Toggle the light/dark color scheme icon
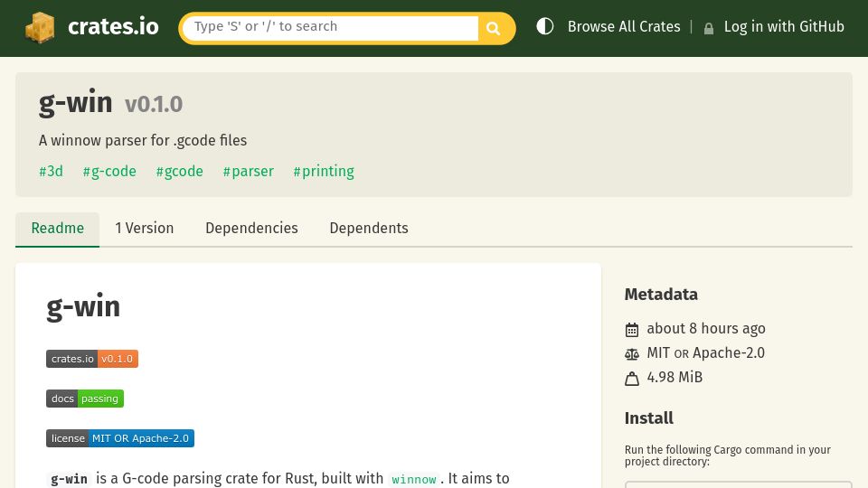 point(544,26)
